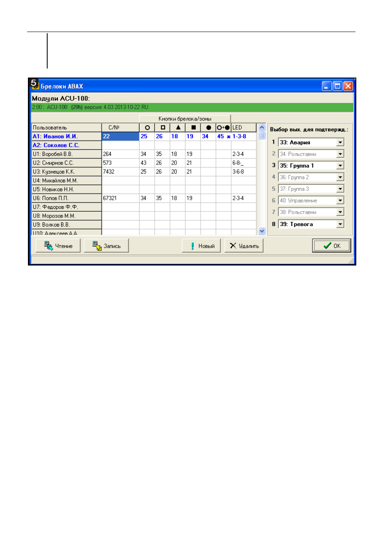Select user row 'U6: Попов П.П.'

[66, 198]
